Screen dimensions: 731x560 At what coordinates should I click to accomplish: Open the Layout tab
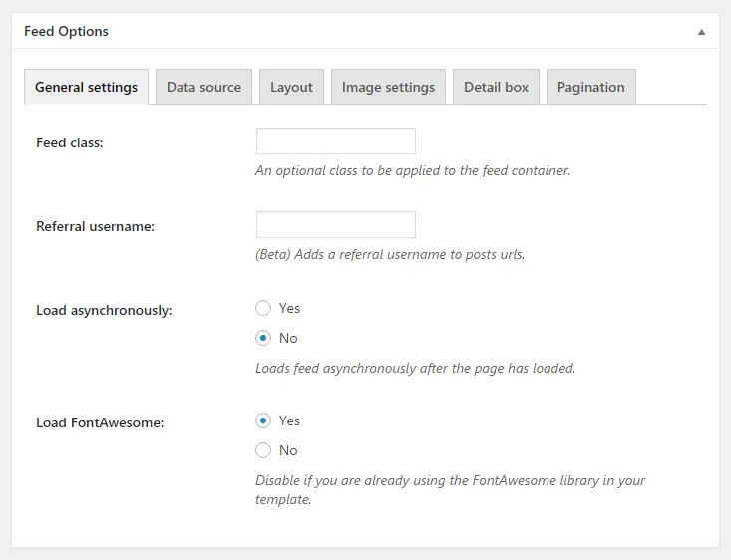pos(291,87)
